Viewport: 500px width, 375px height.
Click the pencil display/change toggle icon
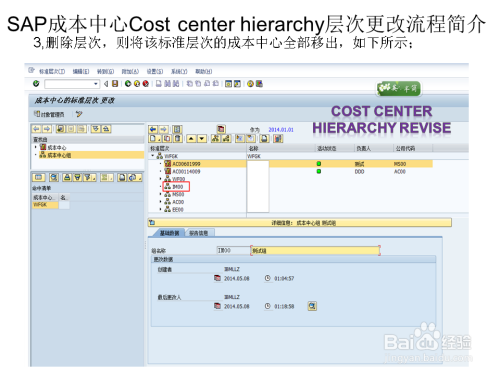point(79,114)
